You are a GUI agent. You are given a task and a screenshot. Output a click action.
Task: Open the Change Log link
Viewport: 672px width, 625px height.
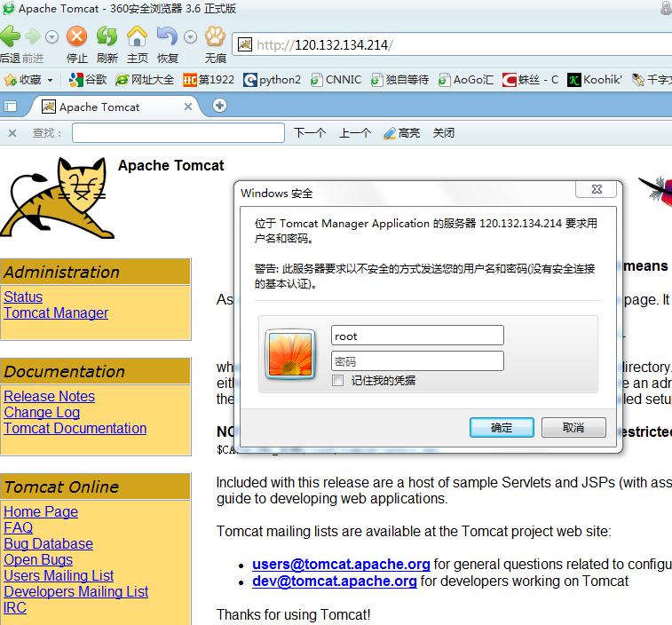point(42,413)
